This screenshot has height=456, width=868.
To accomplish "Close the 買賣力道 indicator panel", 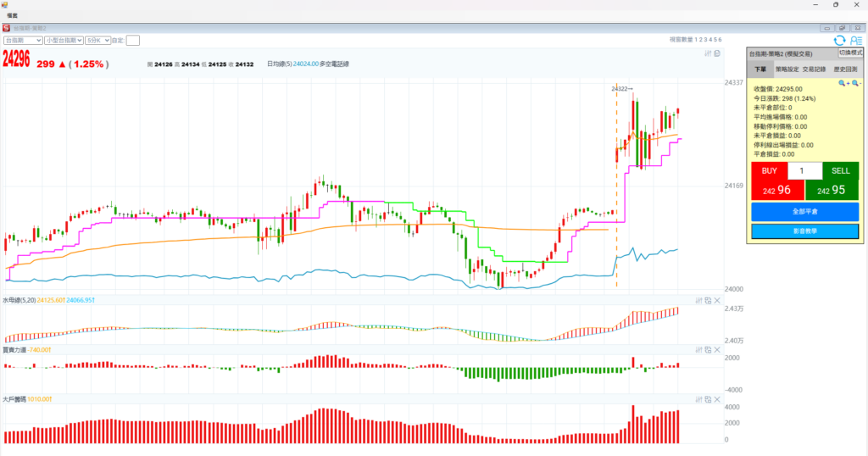I will coord(717,349).
